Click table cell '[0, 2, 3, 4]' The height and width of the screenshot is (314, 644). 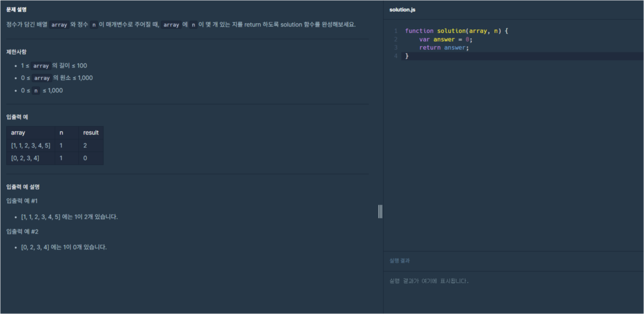pos(31,158)
